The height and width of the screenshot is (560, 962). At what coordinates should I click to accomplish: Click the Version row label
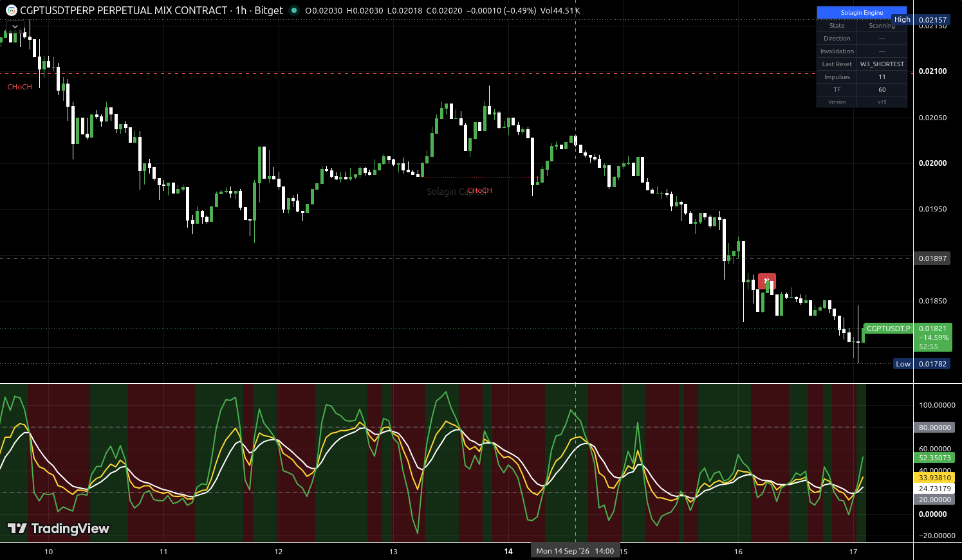[837, 102]
